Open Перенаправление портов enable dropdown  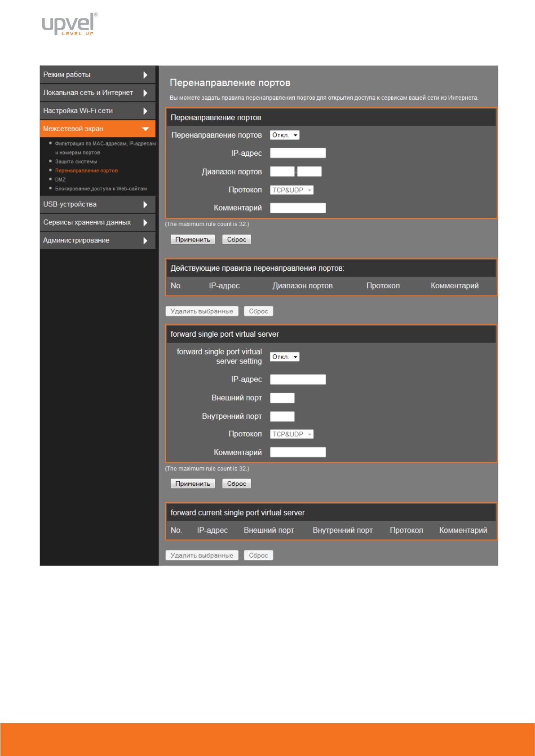284,135
